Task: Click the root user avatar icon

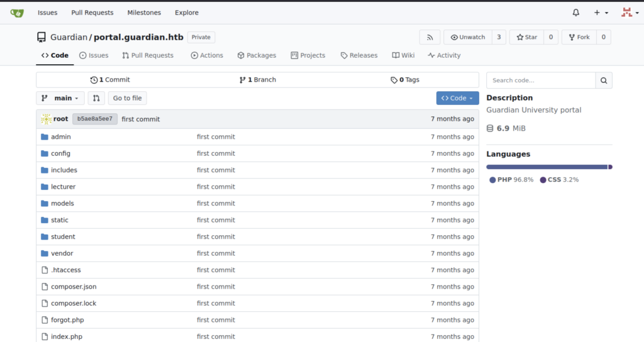Action: coord(46,119)
